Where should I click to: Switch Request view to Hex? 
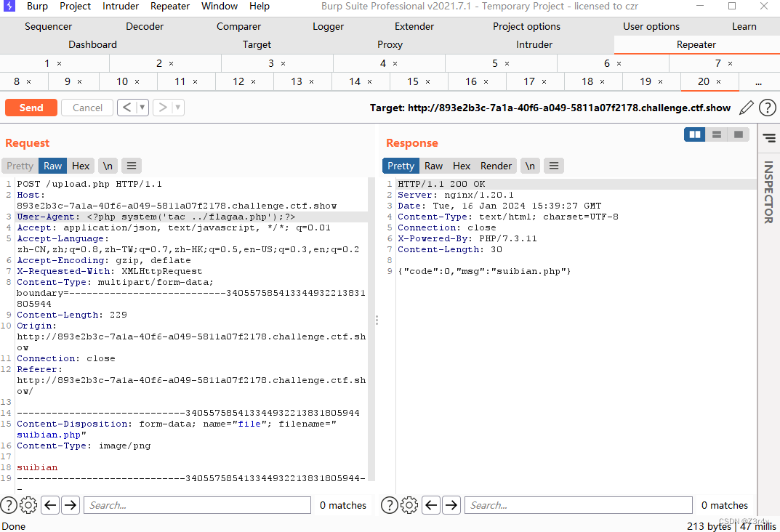pos(81,166)
